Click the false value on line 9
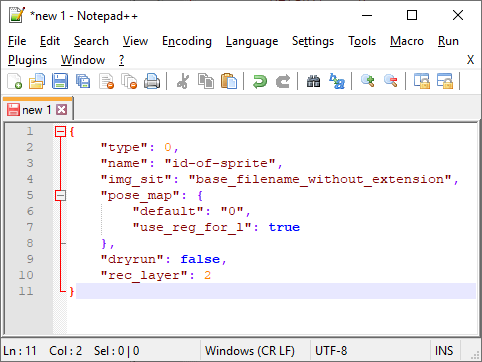Viewport: 482px width, 362px height. coord(200,259)
